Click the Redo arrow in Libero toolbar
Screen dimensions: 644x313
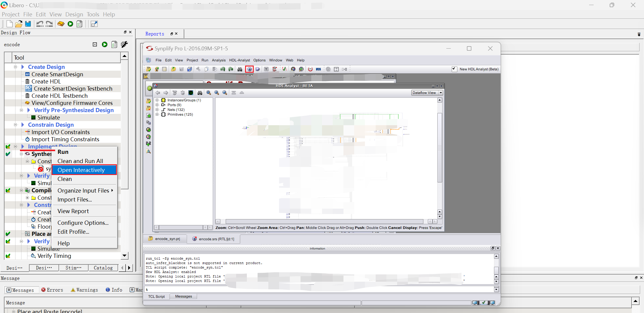click(x=49, y=24)
